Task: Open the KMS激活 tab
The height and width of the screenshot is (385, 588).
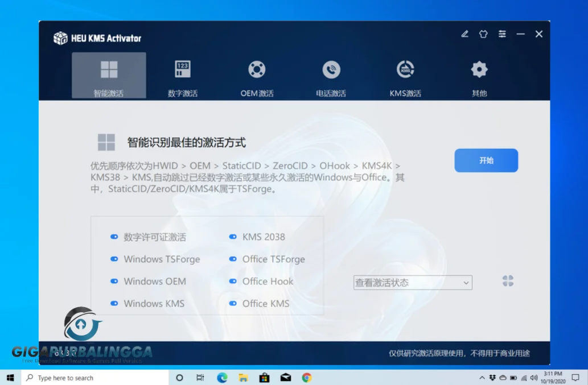Action: pyautogui.click(x=405, y=76)
